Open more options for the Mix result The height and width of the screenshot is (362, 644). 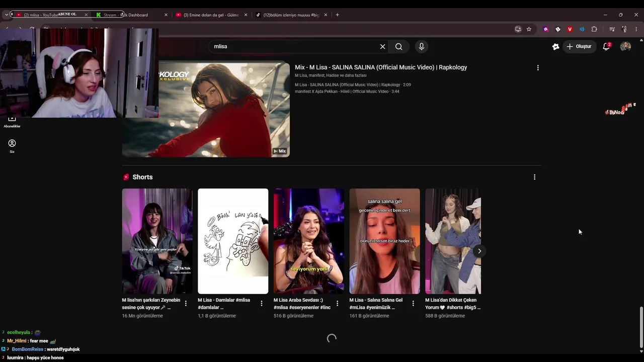pos(538,67)
